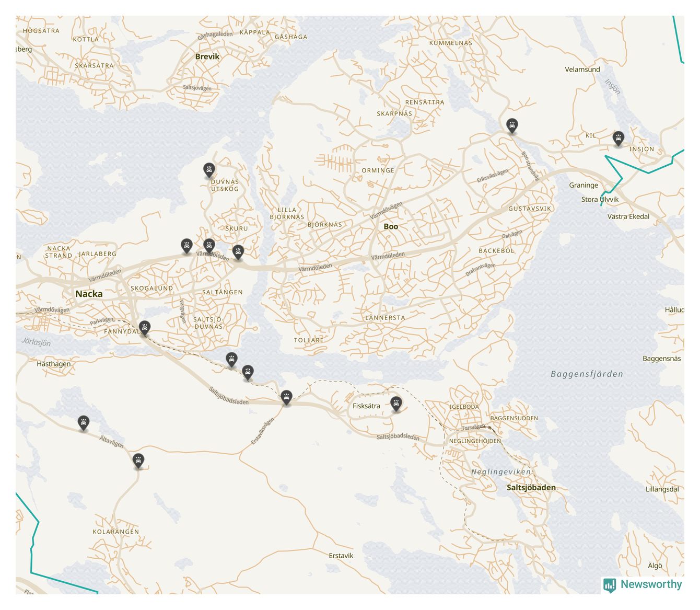Open the westernmost crash marker on Ältavägen
Screen dimensions: 700x610
[x=83, y=422]
